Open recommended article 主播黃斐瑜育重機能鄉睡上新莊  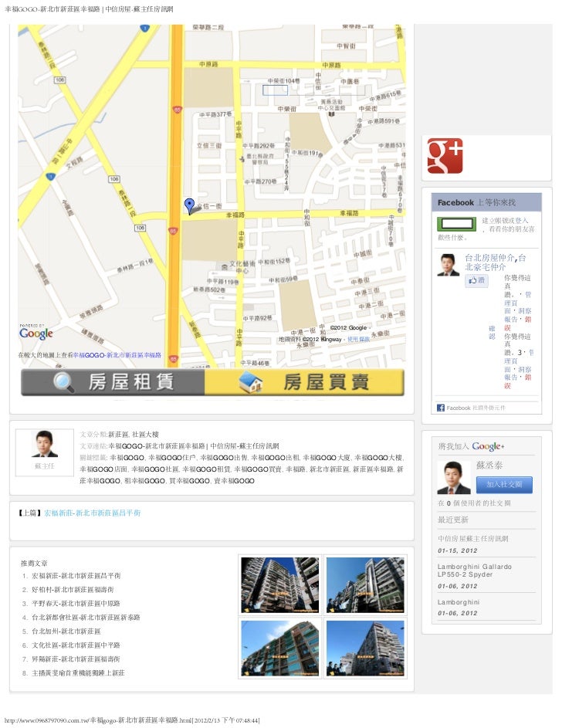(78, 672)
